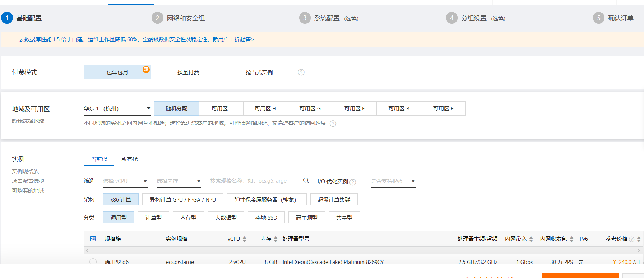This screenshot has height=278, width=644.
Task: Choose 可用区 G
Action: pos(310,108)
